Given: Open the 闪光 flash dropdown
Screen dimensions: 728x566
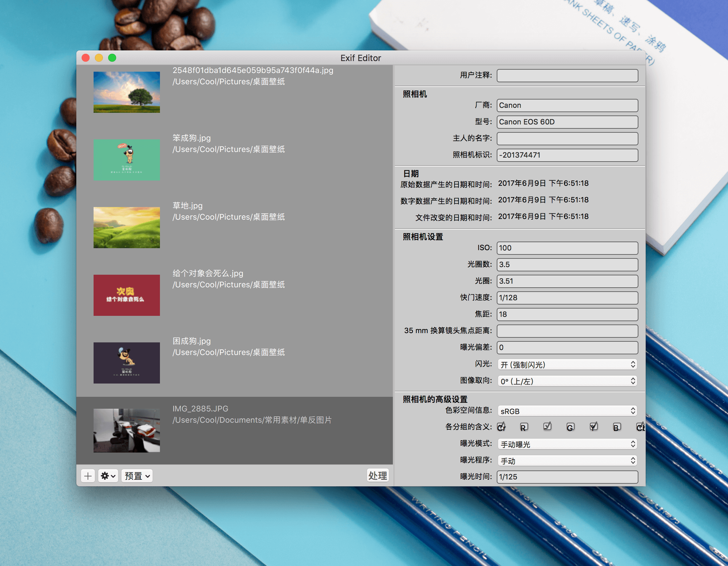Looking at the screenshot, I should (x=567, y=365).
